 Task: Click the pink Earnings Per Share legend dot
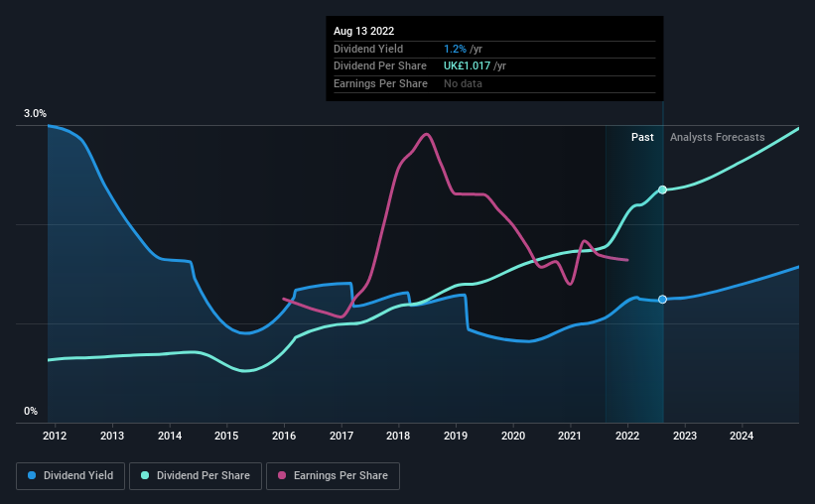coord(282,475)
